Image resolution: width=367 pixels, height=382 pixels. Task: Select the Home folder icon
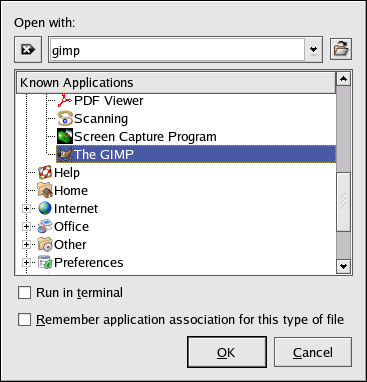tap(45, 190)
